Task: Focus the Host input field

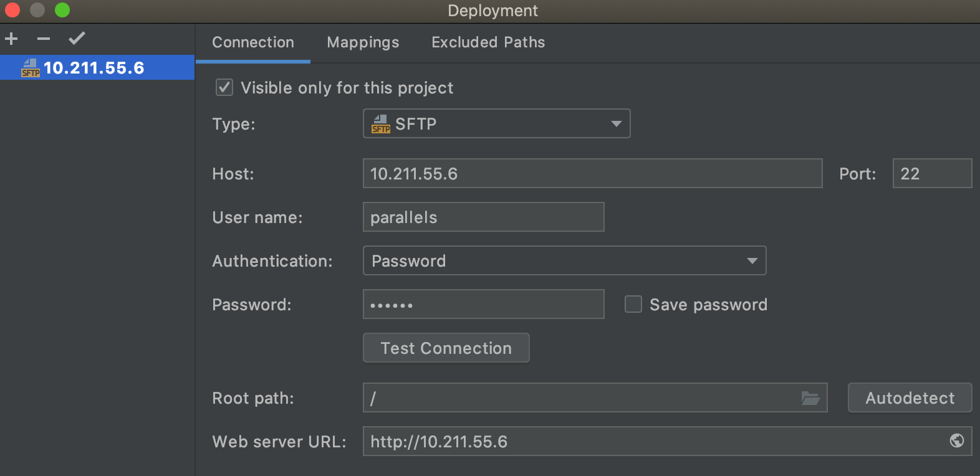Action: 592,173
